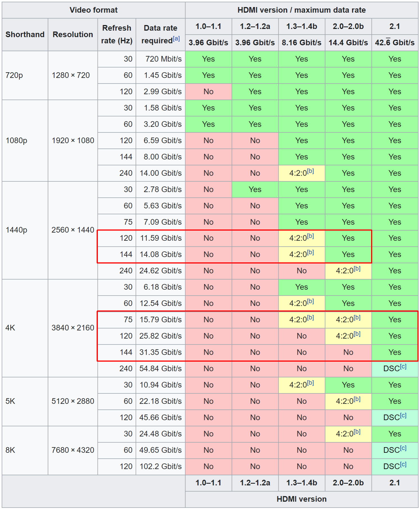The width and height of the screenshot is (420, 509).
Task: Open footnote [c] in the 54.84 Gbit/s row
Action: [x=403, y=366]
